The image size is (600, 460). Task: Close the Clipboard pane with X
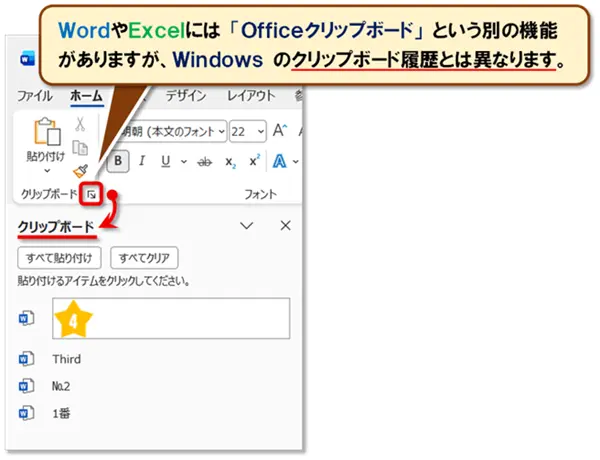tap(285, 226)
